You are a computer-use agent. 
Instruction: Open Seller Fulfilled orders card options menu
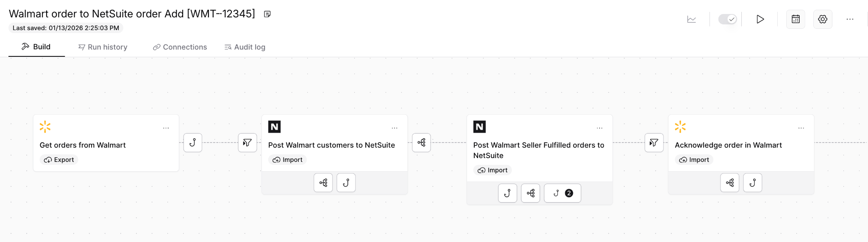pos(599,128)
